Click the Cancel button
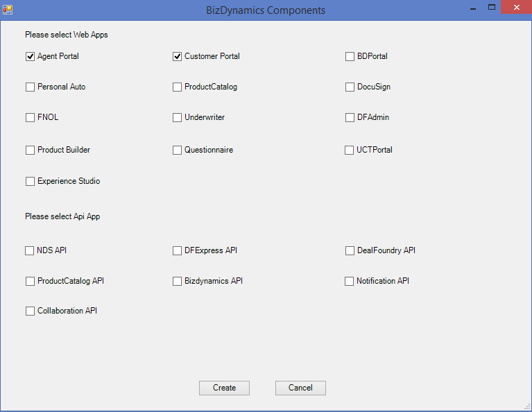This screenshot has width=532, height=412. (x=300, y=388)
